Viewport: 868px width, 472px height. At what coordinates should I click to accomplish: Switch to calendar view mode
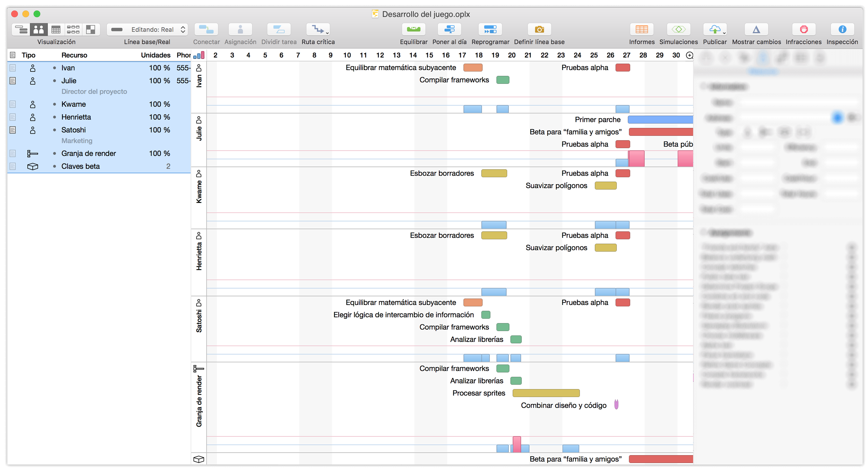point(56,29)
